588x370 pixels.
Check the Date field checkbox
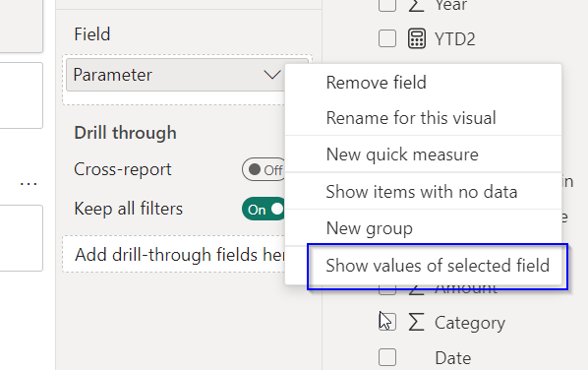pos(387,357)
